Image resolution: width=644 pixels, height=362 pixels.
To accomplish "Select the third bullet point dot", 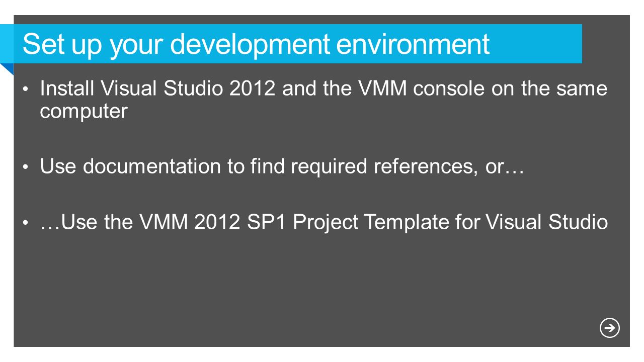I will [x=26, y=223].
